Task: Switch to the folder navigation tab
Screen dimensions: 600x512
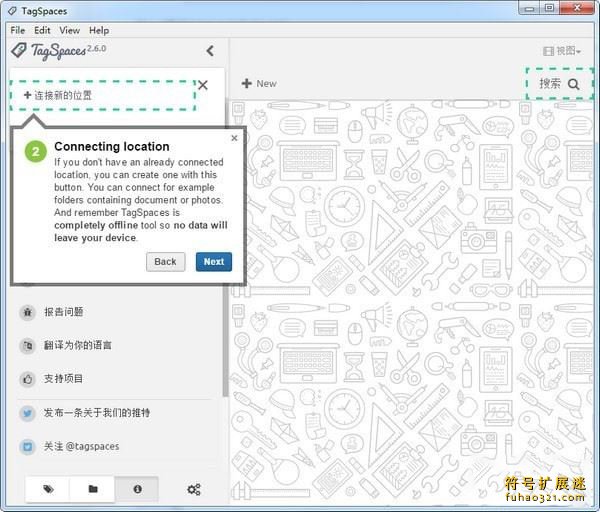Action: [x=93, y=489]
